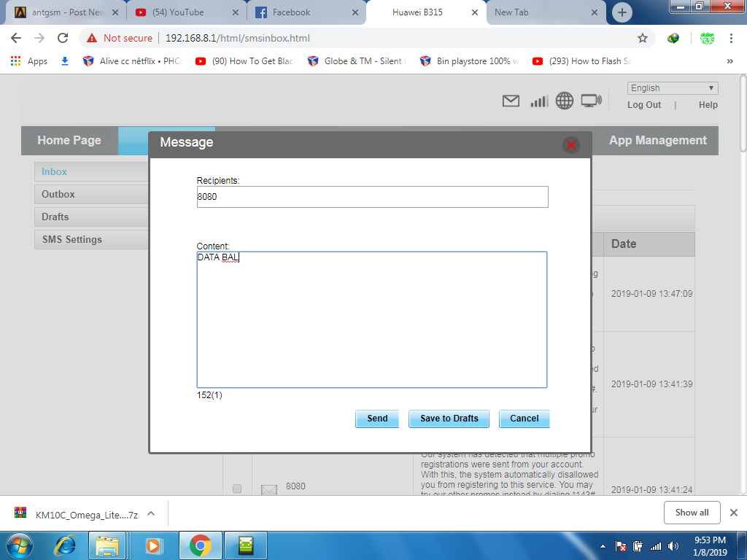Viewport: 747px width, 560px height.
Task: Open SMS Settings in sidebar
Action: coord(91,239)
